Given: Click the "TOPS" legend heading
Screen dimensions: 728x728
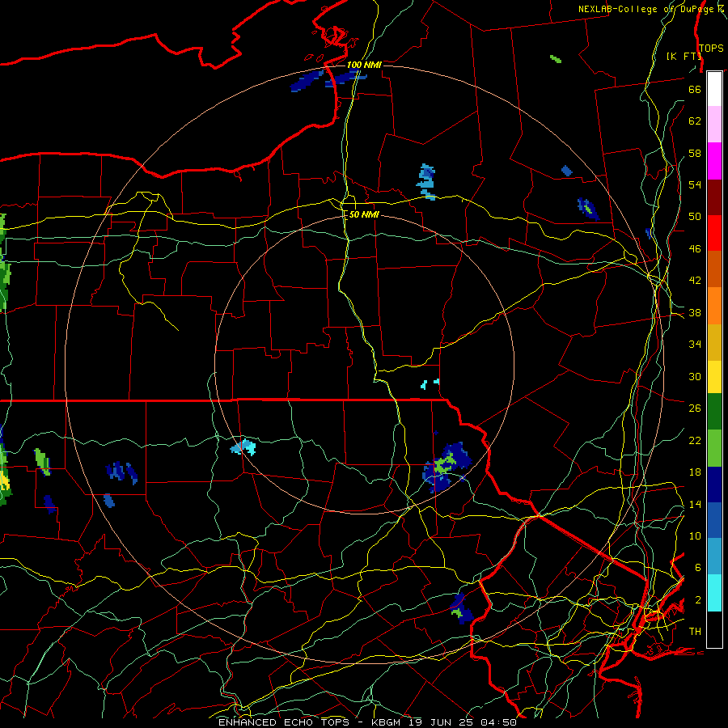Looking at the screenshot, I should tap(711, 48).
